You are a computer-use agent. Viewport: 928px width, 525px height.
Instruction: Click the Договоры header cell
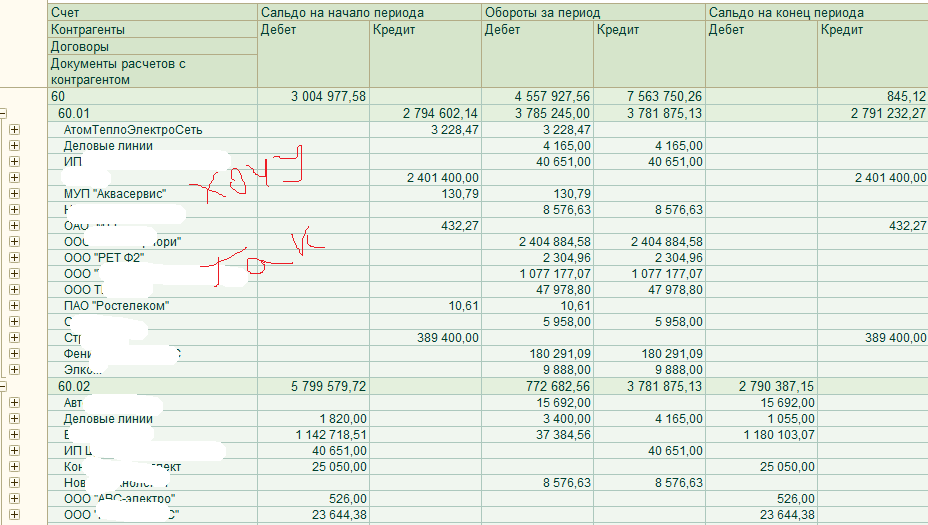pyautogui.click(x=150, y=46)
